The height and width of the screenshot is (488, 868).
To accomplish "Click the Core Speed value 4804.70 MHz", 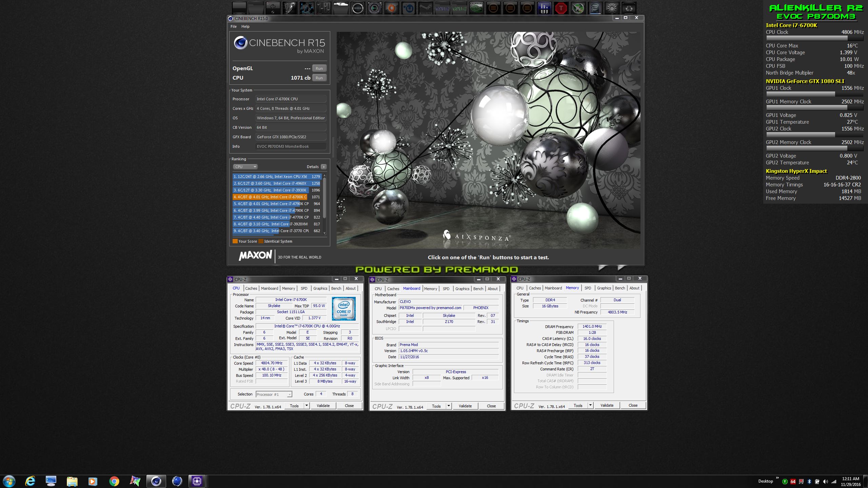I will [271, 363].
